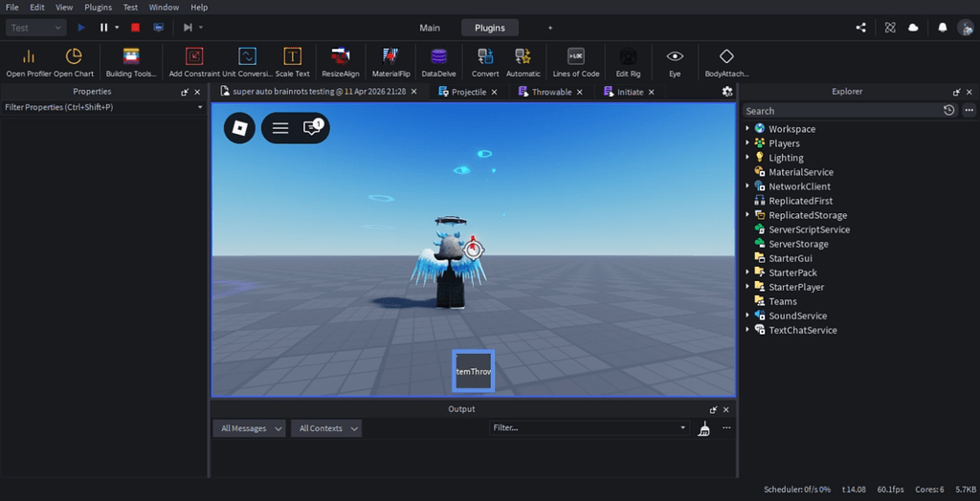The height and width of the screenshot is (501, 980).
Task: Open the pause options dropdown arrow
Action: [x=117, y=28]
